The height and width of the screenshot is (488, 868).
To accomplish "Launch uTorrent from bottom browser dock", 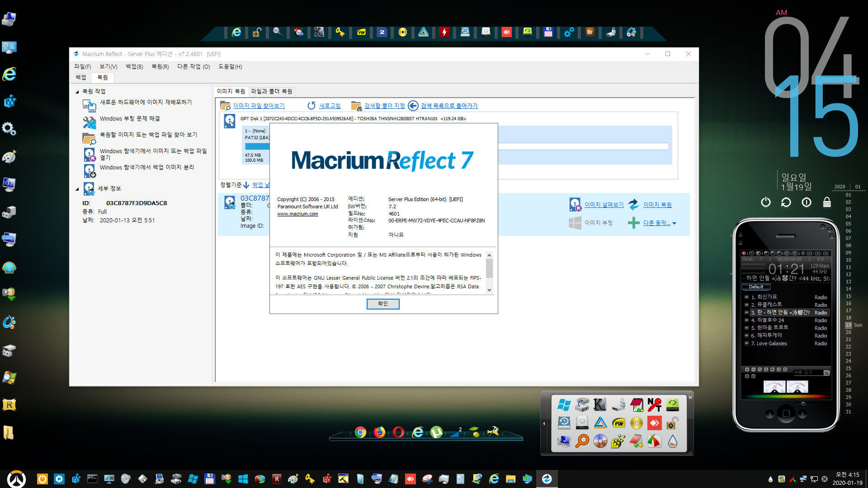I will tap(436, 432).
